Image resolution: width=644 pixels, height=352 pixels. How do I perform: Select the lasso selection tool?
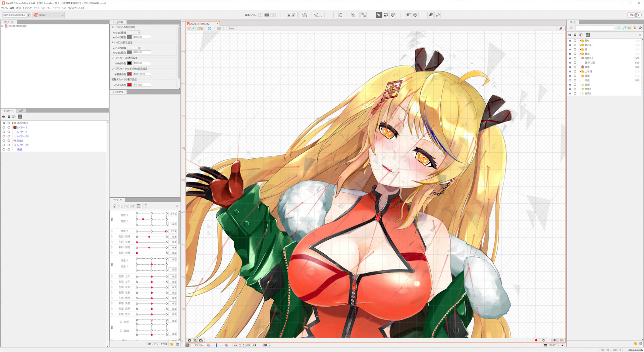tap(386, 15)
